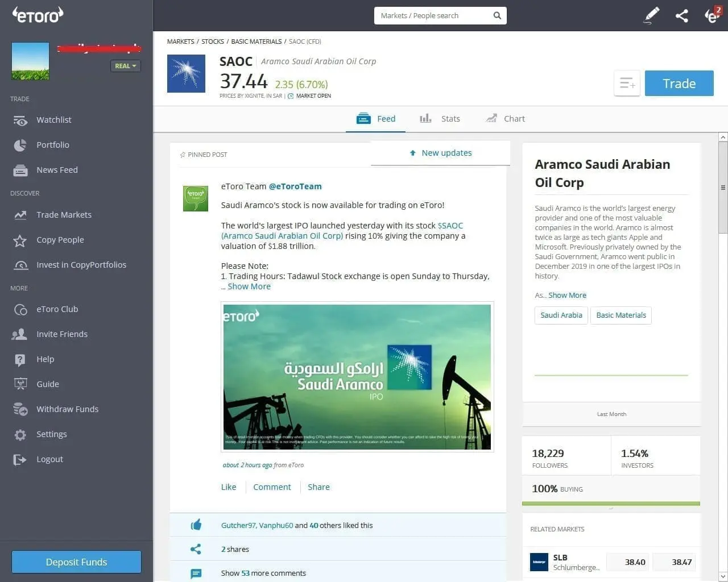Open Withdraw Funds from the sidebar
This screenshot has height=582, width=728.
(67, 409)
